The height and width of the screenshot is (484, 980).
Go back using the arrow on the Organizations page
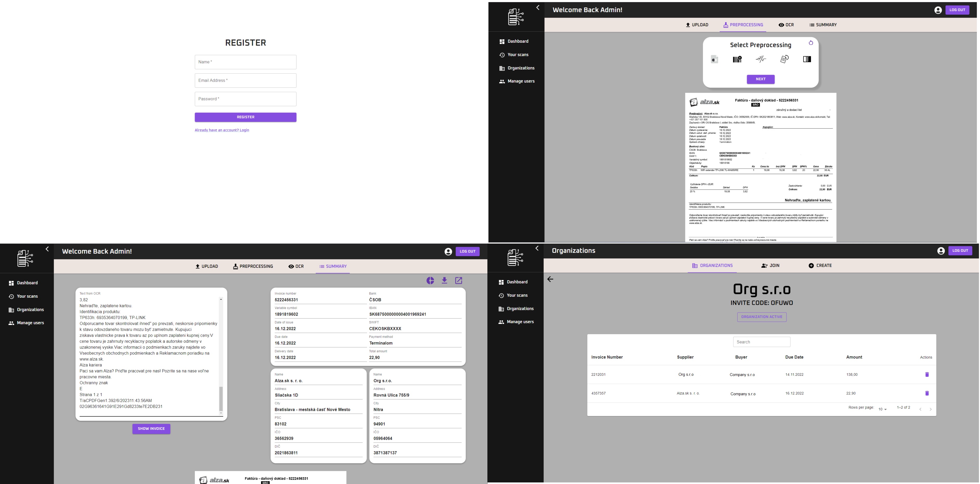click(x=550, y=279)
